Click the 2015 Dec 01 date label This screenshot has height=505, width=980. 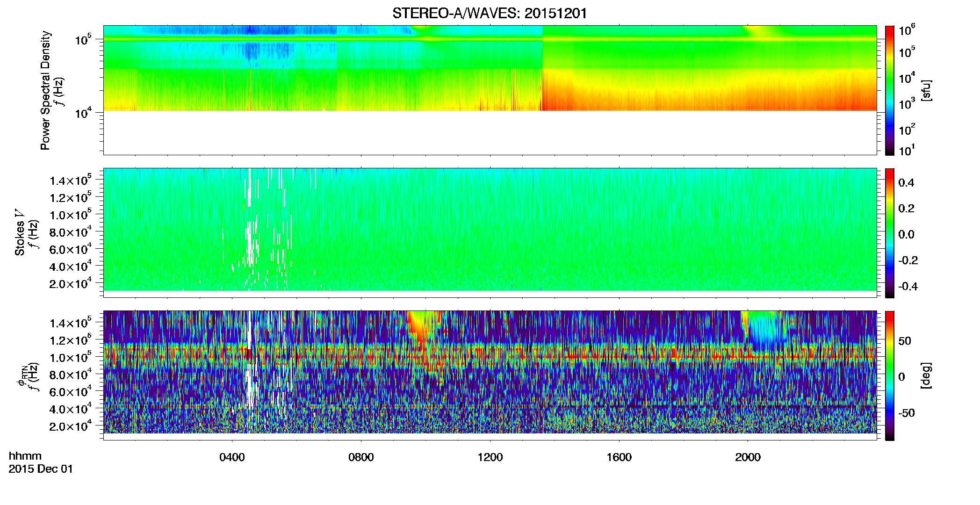click(41, 469)
